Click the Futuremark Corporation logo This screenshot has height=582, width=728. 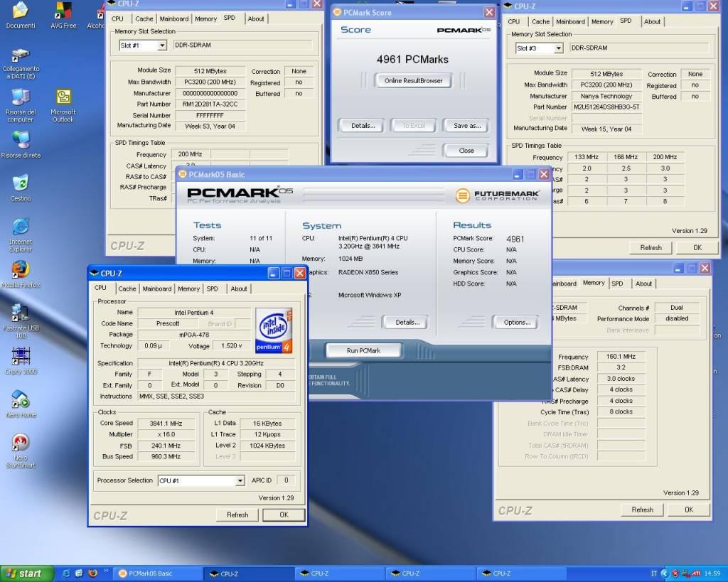(497, 195)
